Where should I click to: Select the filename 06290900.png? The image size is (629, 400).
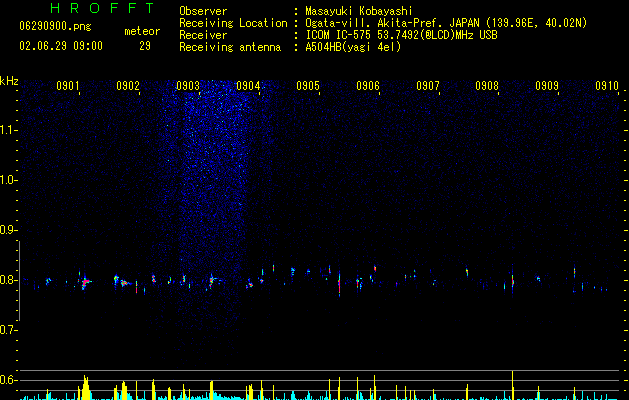coord(55,26)
